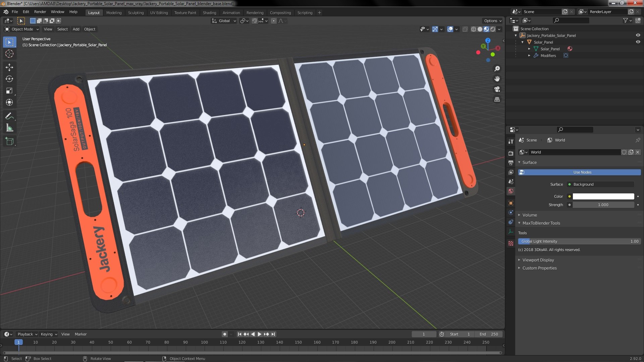Switch to wireframe viewport shading
Image resolution: width=644 pixels, height=362 pixels.
474,29
